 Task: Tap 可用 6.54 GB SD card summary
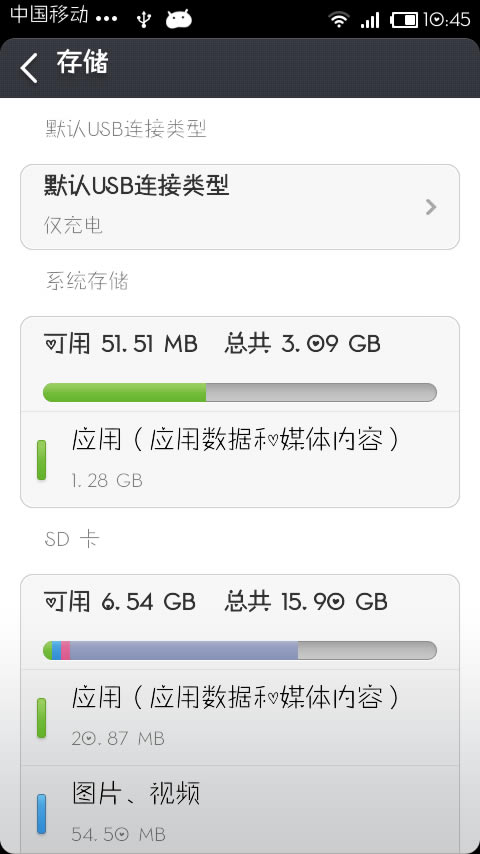[x=119, y=601]
